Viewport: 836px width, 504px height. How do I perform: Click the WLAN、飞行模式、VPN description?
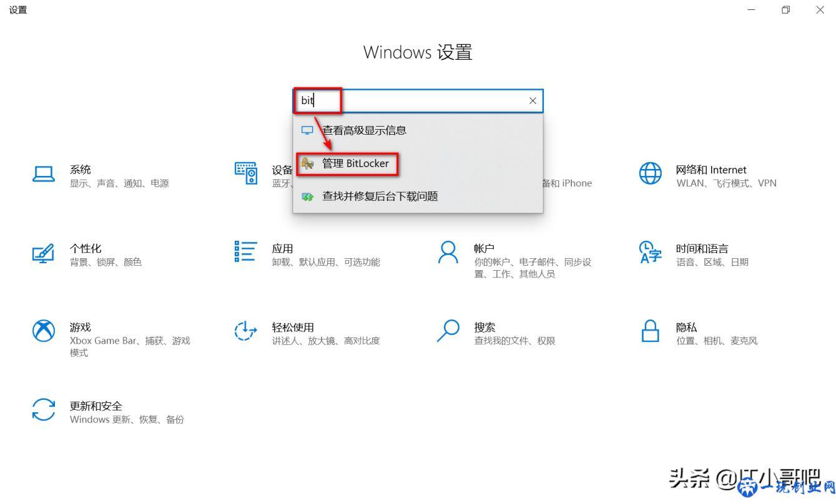[x=726, y=183]
